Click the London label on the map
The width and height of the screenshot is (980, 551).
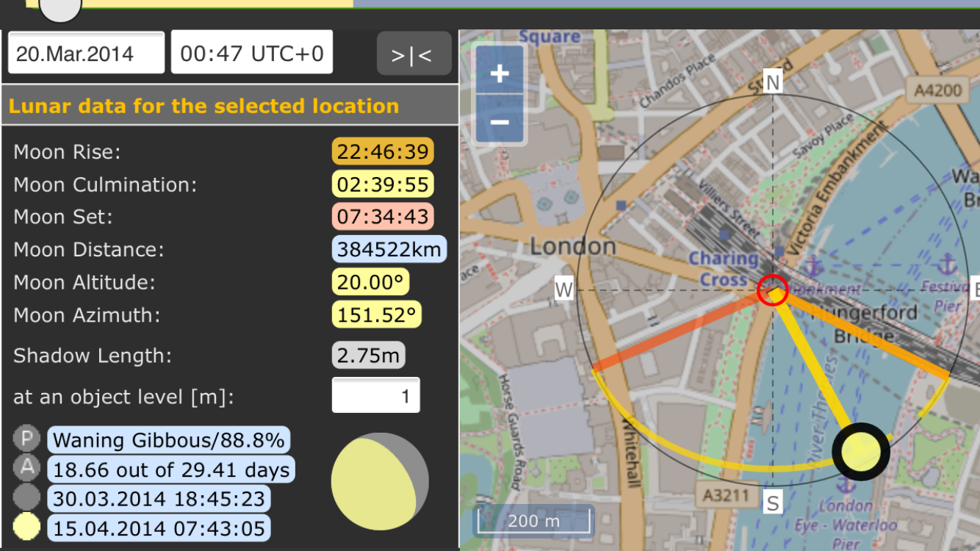[x=573, y=246]
